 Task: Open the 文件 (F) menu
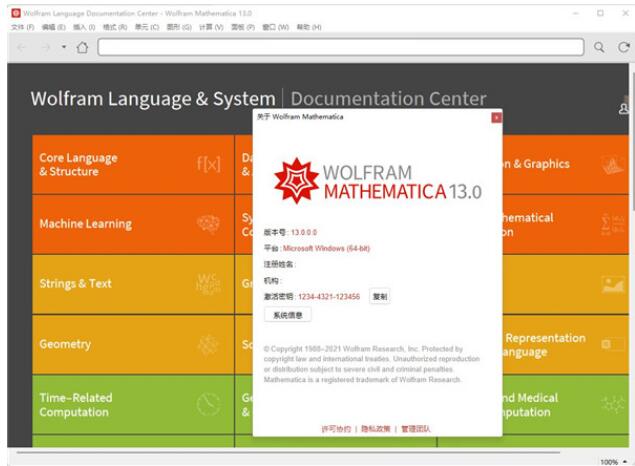coord(23,27)
